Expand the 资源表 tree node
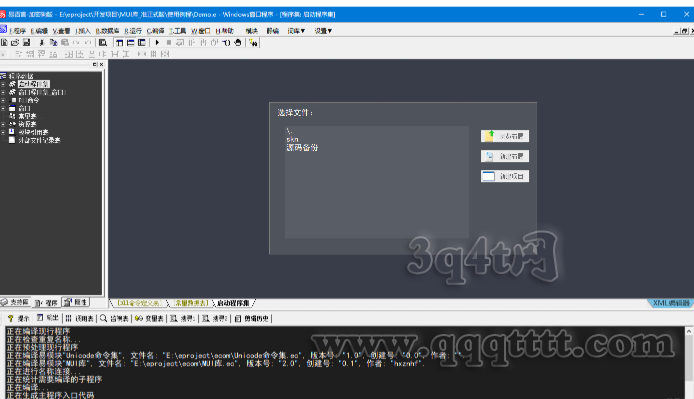Screen dimensions: 694x399 click(3, 124)
